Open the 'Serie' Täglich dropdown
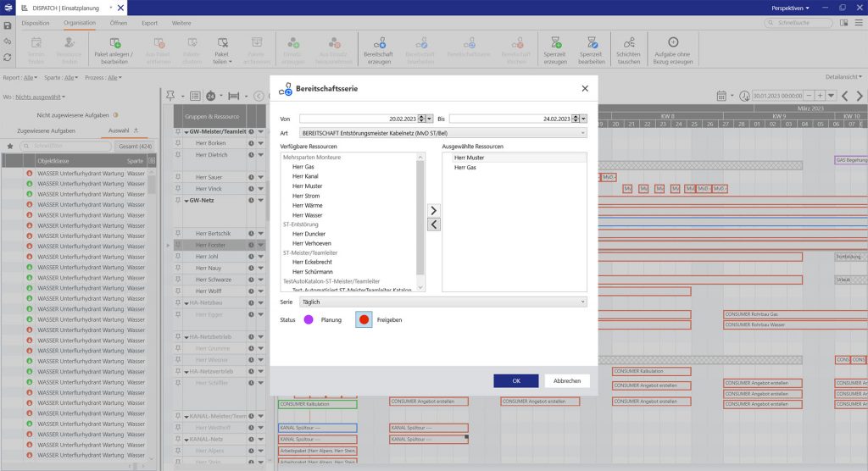Screen dimensions: 868x471 pyautogui.click(x=583, y=302)
